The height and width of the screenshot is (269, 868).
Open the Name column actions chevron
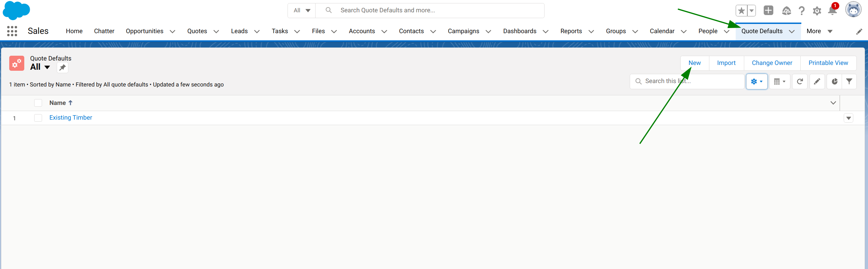point(833,103)
